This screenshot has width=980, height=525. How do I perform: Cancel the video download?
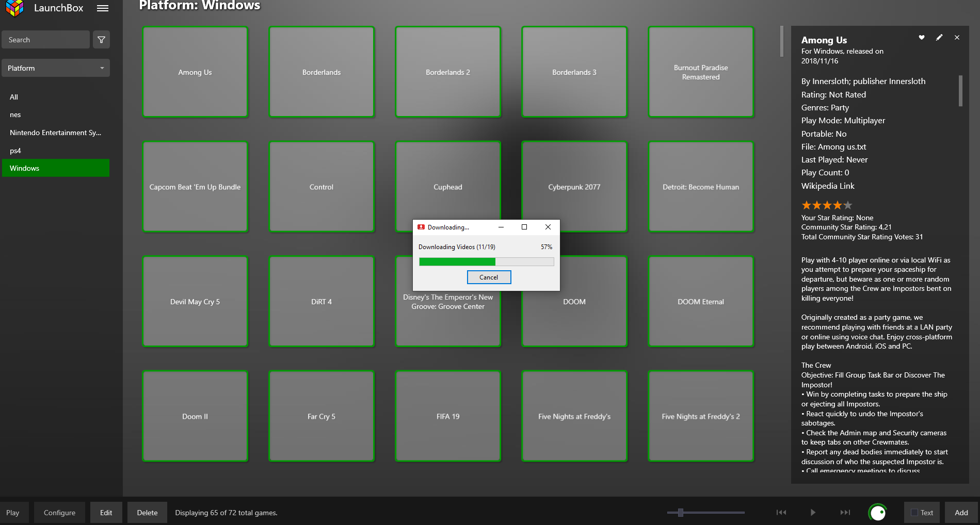[x=489, y=277]
